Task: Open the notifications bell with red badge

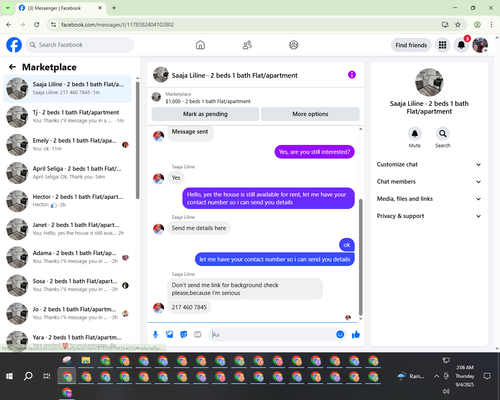Action: (461, 45)
